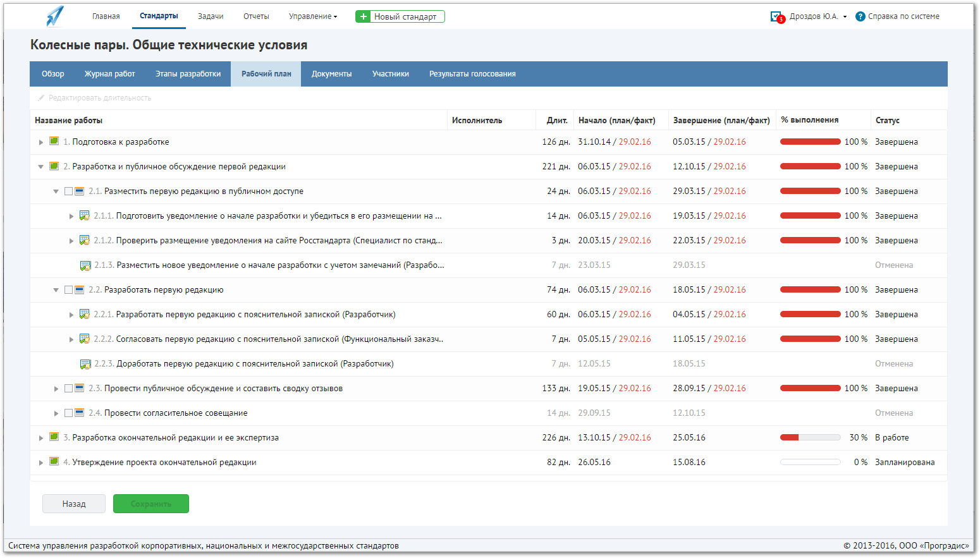Click status text Запланирована
The image size is (980, 558).
click(905, 462)
